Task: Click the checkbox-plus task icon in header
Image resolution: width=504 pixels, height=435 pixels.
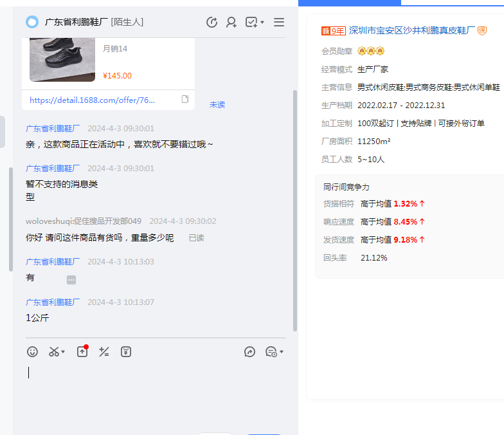Action: pyautogui.click(x=251, y=23)
